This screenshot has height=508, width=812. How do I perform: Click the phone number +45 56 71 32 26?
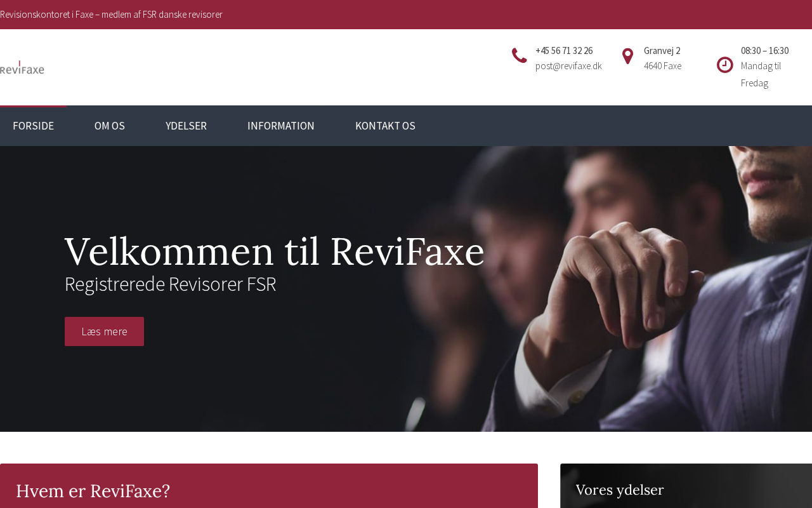coord(564,51)
